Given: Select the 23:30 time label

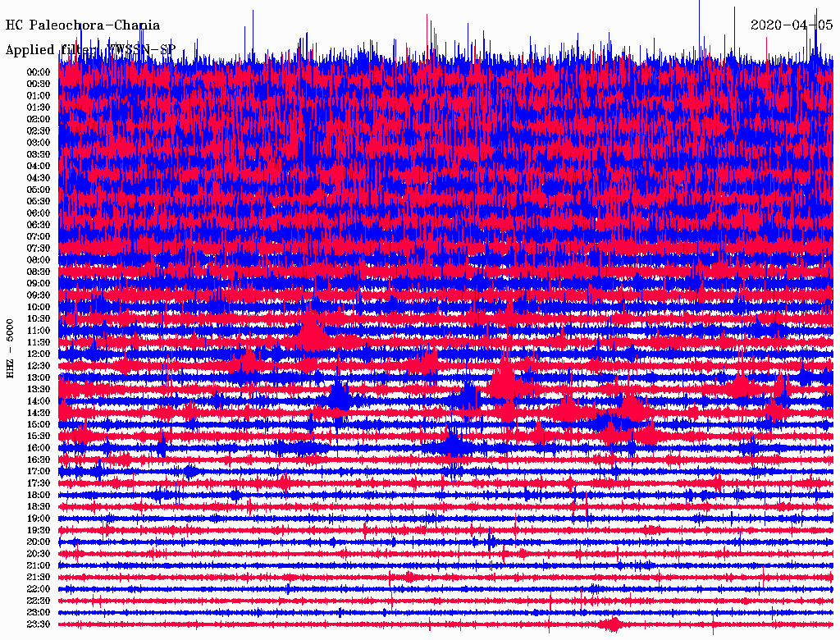Looking at the screenshot, I should pos(39,624).
